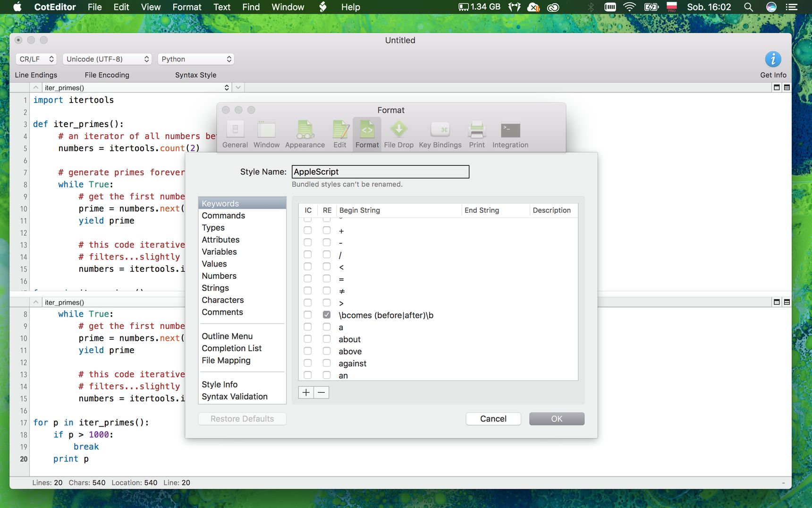Screen dimensions: 812x508
Task: Enable IC checkbox for 'against' row
Action: pos(308,363)
